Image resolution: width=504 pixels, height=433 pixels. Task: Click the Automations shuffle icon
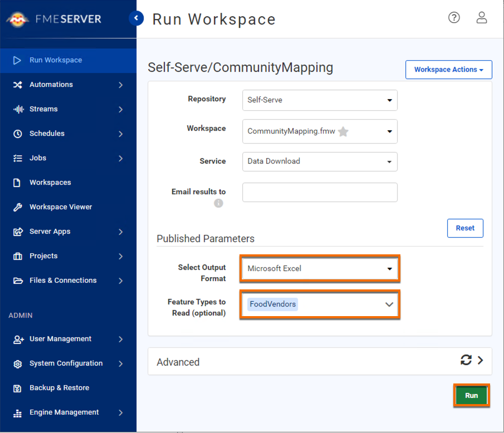(x=18, y=85)
